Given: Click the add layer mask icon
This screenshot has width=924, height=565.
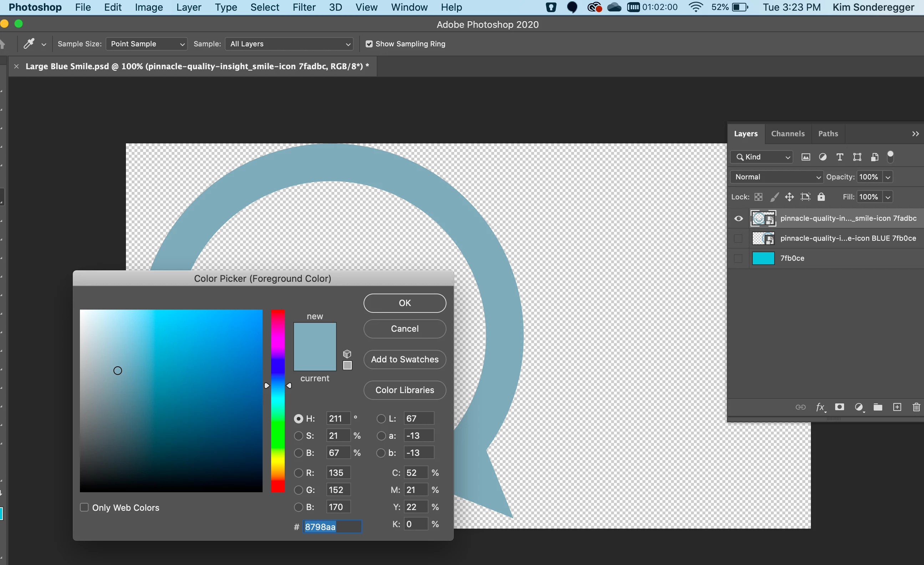Looking at the screenshot, I should (839, 407).
